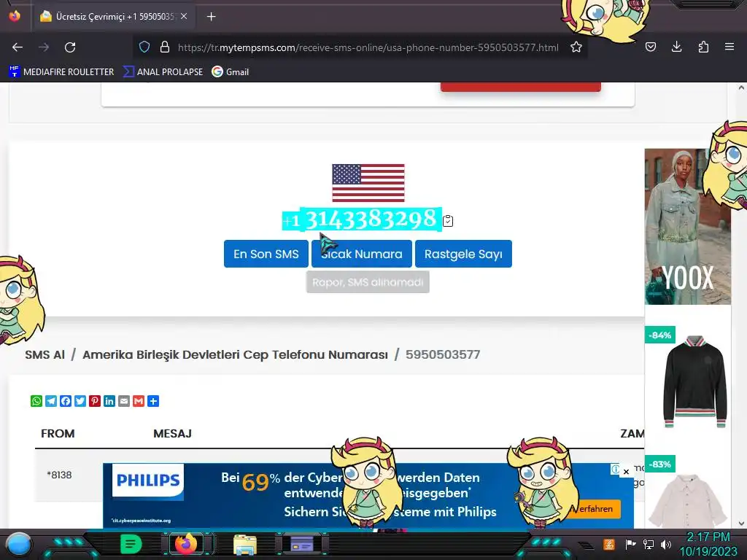This screenshot has width=747, height=560.
Task: Open the green notes app on taskbar
Action: (131, 544)
